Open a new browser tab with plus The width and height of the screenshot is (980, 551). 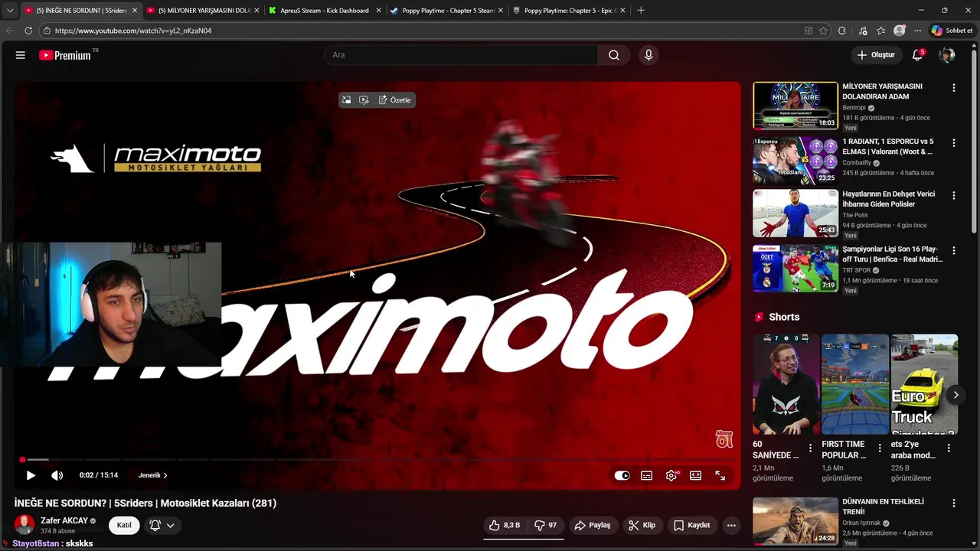641,11
